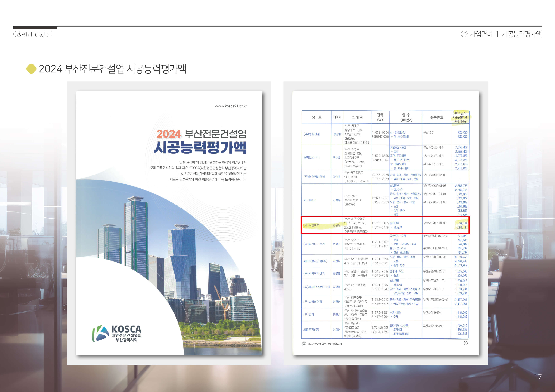
Task: Click '대한전문건설협회 부산광역시회' beneath the KOSCA logo
Action: [126, 338]
